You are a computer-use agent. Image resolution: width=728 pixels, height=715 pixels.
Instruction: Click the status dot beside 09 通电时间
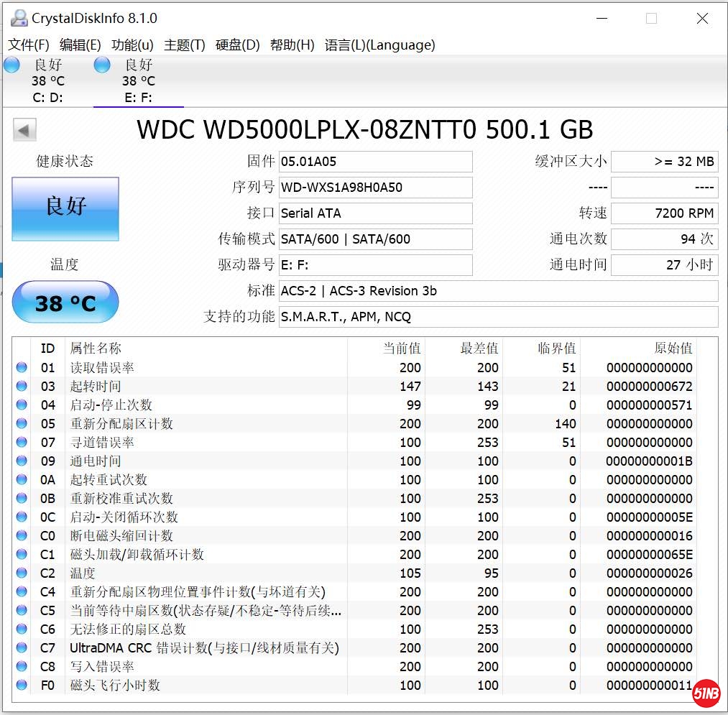click(x=21, y=461)
